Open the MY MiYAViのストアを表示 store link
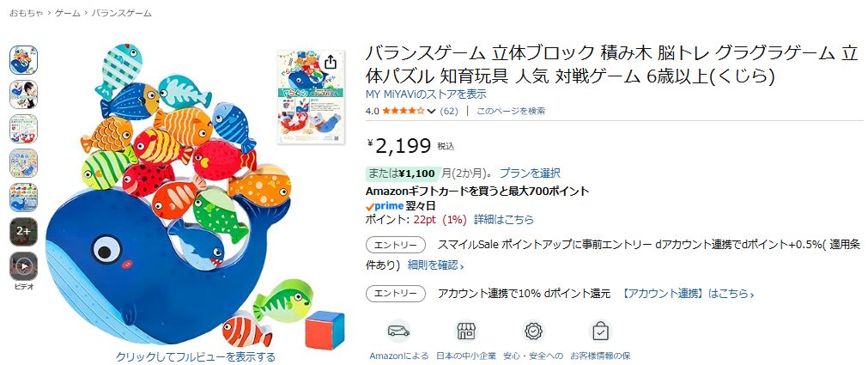Image resolution: width=868 pixels, height=365 pixels. [426, 94]
